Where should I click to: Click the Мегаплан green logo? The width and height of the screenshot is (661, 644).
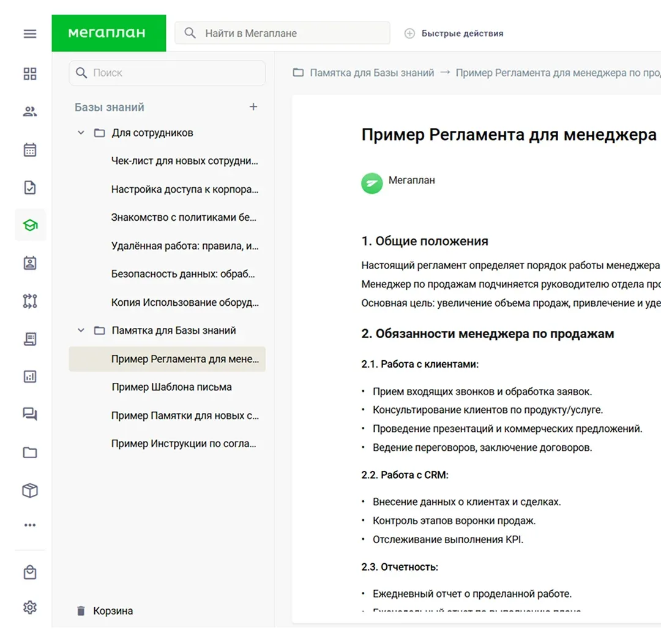tap(109, 33)
